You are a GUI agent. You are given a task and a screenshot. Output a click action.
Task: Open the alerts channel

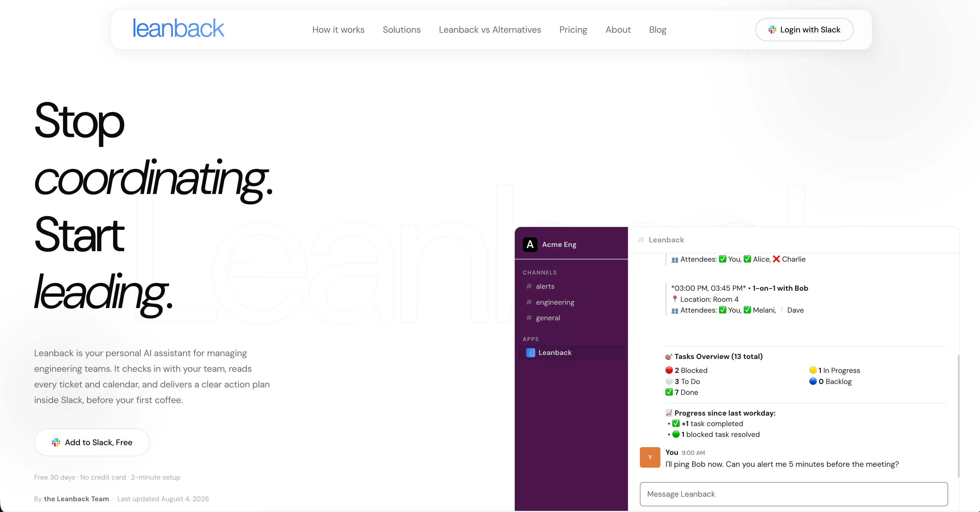[x=545, y=286]
